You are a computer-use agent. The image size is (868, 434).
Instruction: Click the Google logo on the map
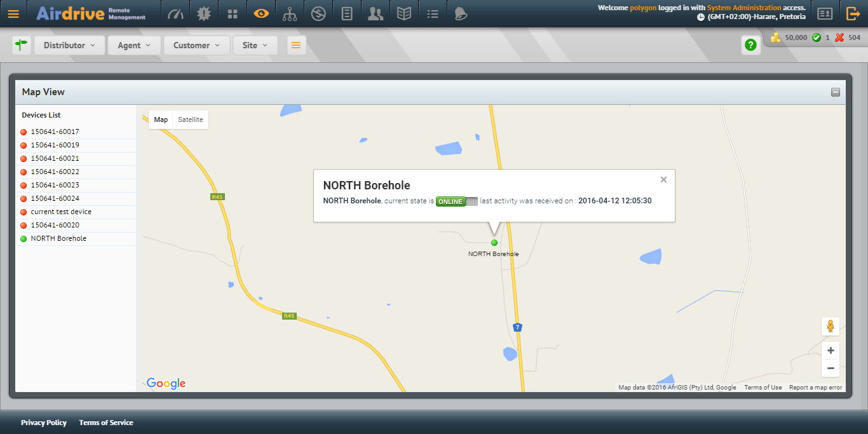pyautogui.click(x=166, y=383)
